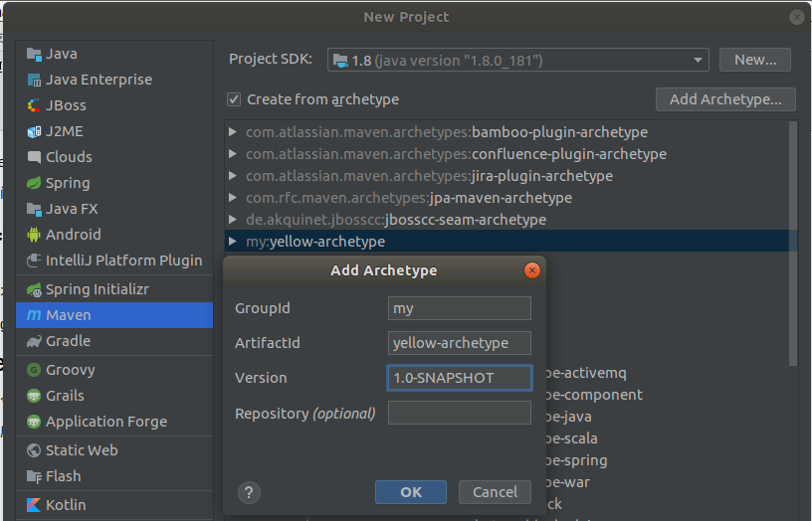Image resolution: width=812 pixels, height=521 pixels.
Task: Expand my:yellow-archetype entry
Action: (233, 242)
